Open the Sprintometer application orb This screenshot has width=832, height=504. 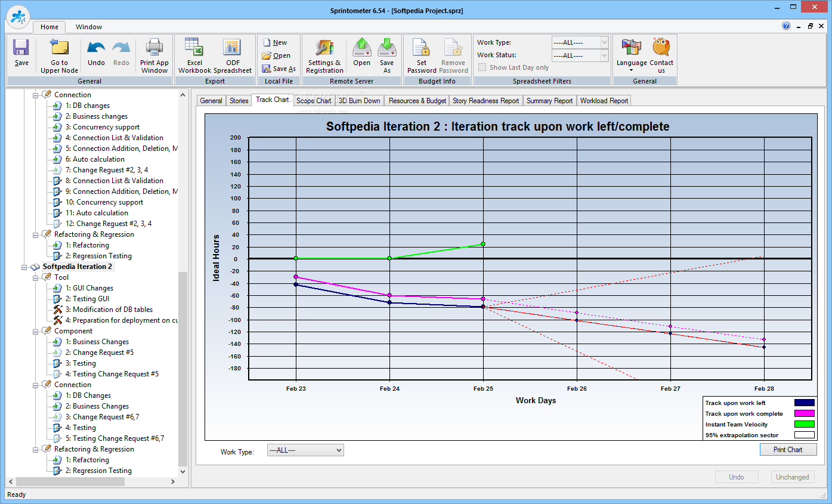click(x=19, y=17)
